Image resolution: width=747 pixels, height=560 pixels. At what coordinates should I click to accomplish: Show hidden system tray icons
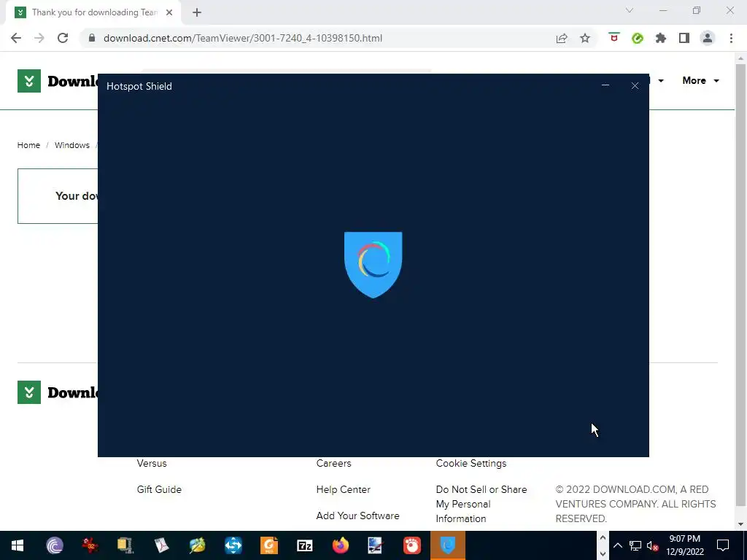pos(617,545)
